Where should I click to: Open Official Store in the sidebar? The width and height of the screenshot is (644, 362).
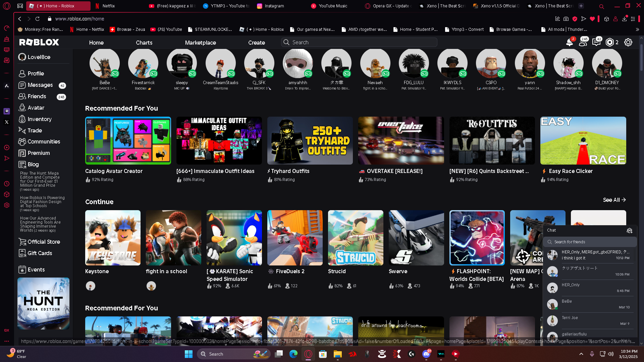pyautogui.click(x=44, y=242)
